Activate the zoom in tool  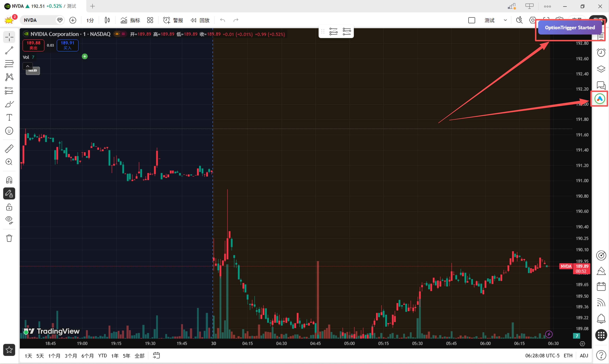[9, 162]
